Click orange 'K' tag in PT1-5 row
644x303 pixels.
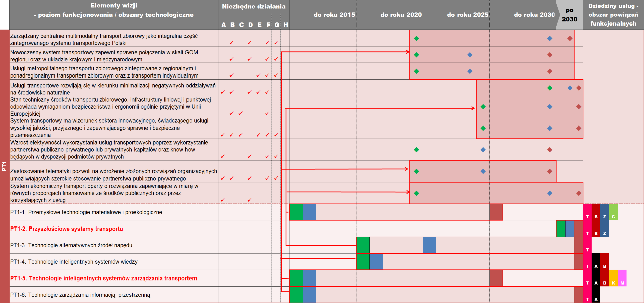point(613,278)
